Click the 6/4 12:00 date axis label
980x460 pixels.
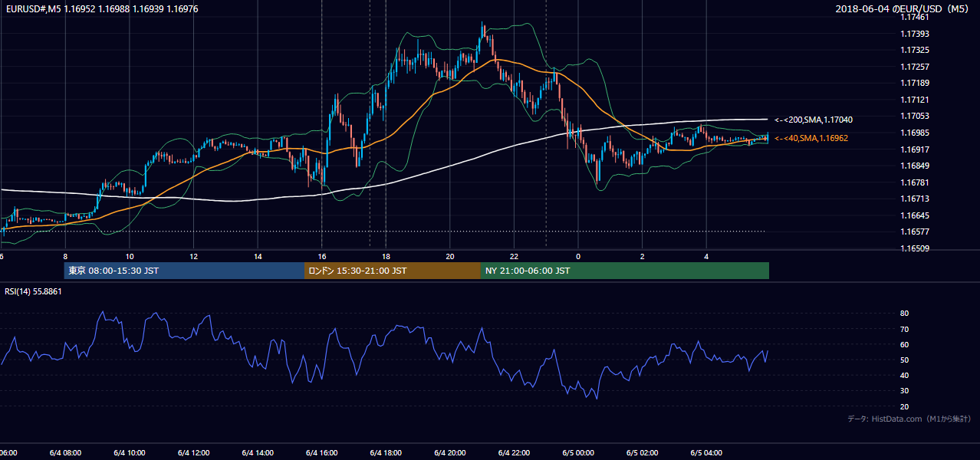193,453
